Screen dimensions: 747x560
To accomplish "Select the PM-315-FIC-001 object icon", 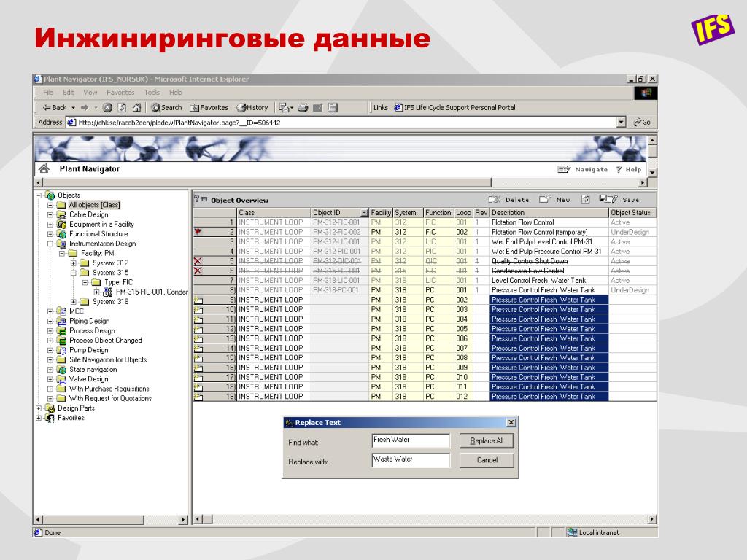I will [x=108, y=292].
